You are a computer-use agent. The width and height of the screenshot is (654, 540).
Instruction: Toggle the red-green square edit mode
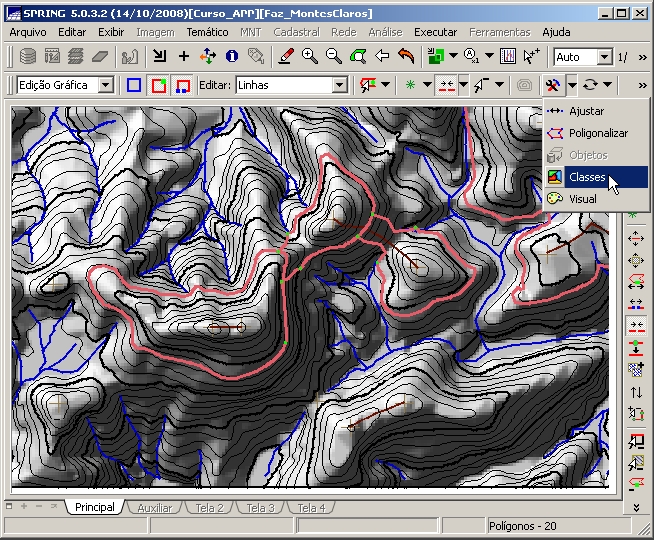tap(158, 86)
